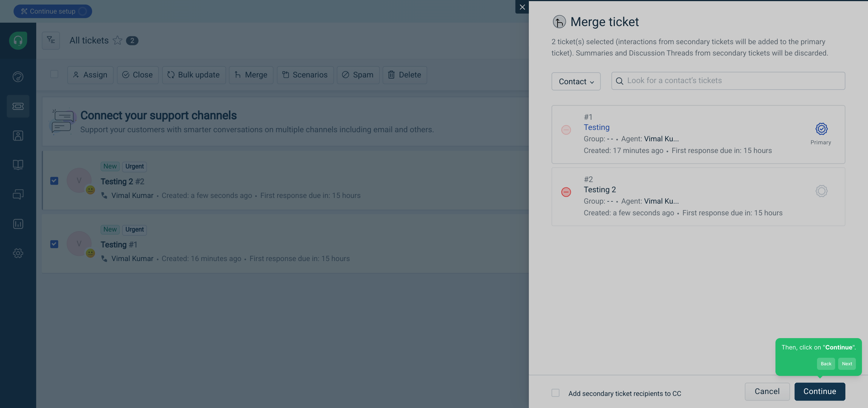The width and height of the screenshot is (868, 408).
Task: Toggle the select-all tickets checkbox
Action: pos(54,74)
